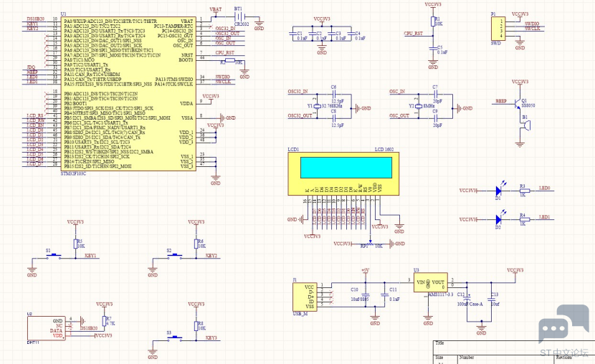Screen dimensions: 595x364
Task: Select the B1 buzzer symbol
Action: [x=525, y=125]
